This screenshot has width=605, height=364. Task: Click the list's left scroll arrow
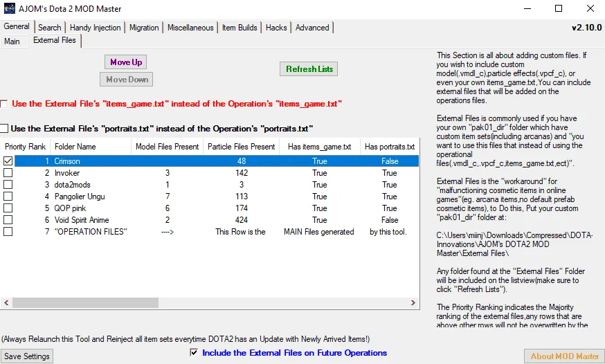6,302
